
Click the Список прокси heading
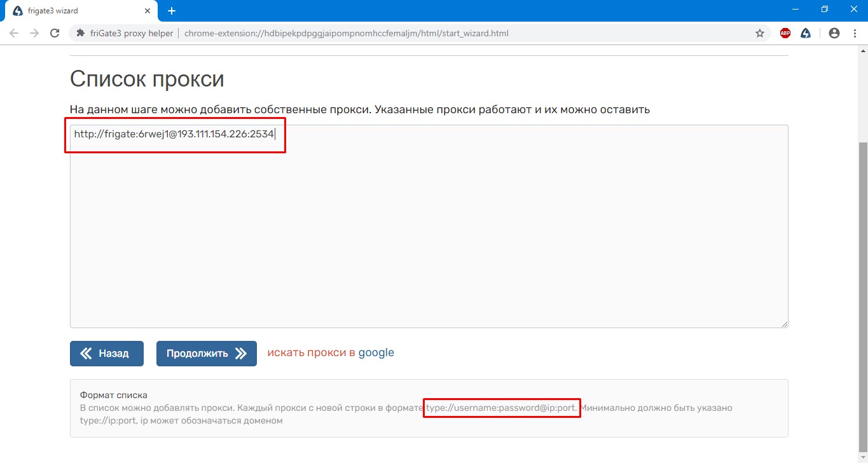(147, 79)
